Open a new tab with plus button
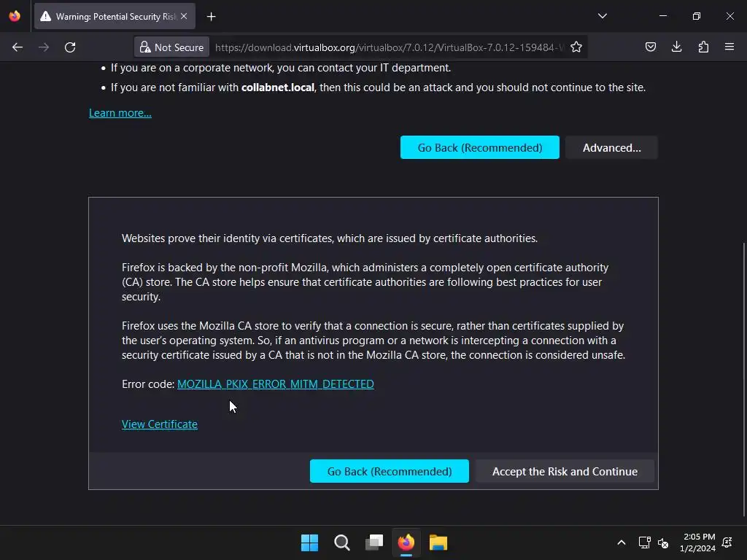Image resolution: width=747 pixels, height=560 pixels. click(x=211, y=17)
